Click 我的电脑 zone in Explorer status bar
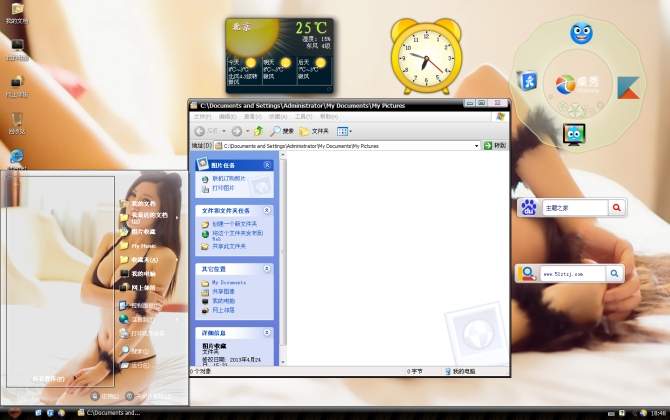 coord(460,371)
